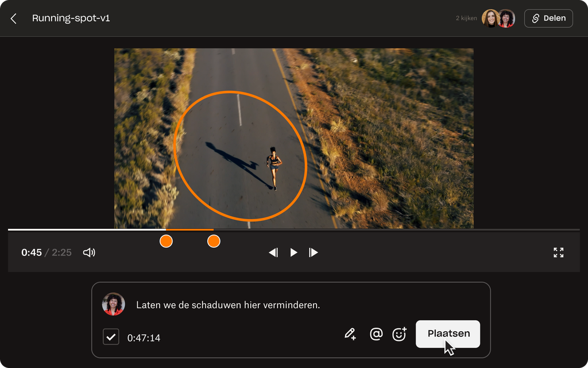Go back using the left arrow
The image size is (588, 368).
click(14, 18)
